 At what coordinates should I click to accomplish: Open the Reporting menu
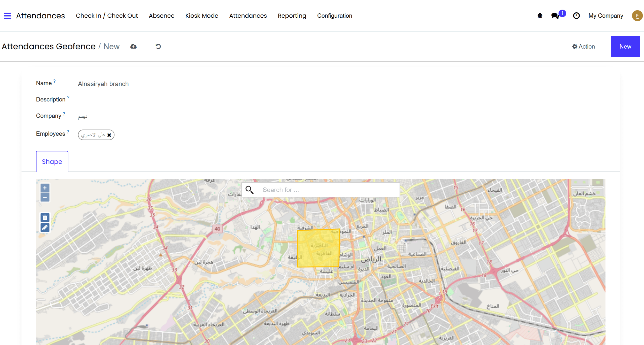[292, 16]
